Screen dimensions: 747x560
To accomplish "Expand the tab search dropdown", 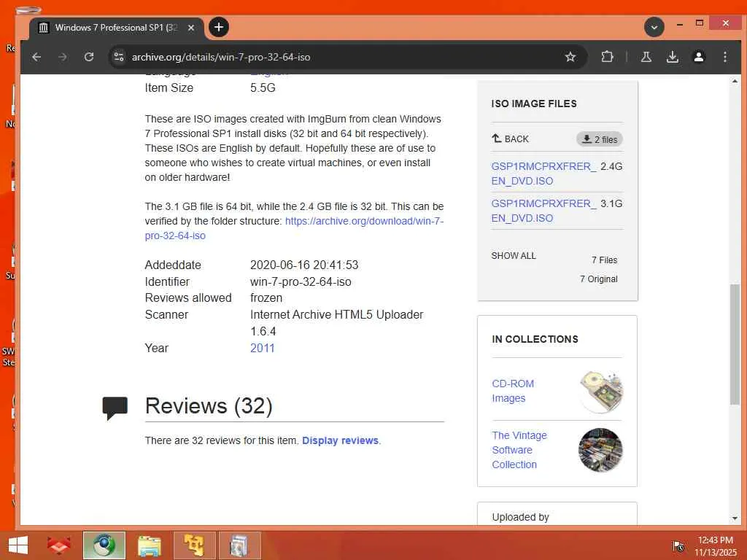I will [654, 27].
